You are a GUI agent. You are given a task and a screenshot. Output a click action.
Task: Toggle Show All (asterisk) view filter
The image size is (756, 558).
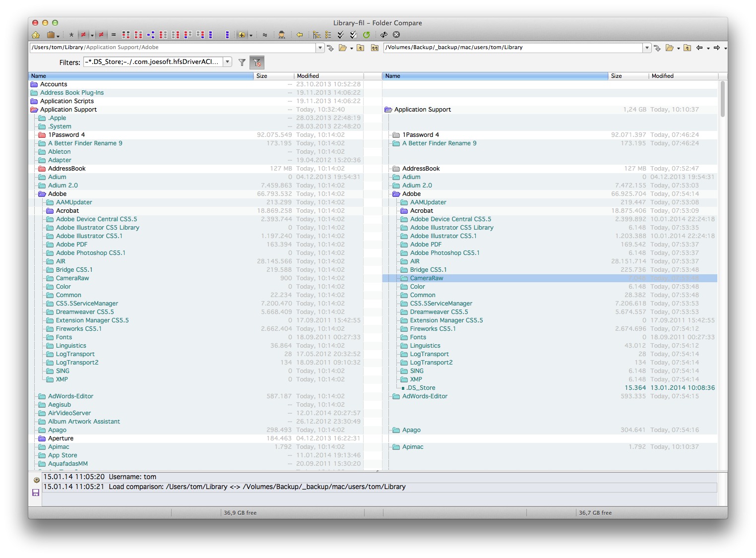tap(71, 35)
